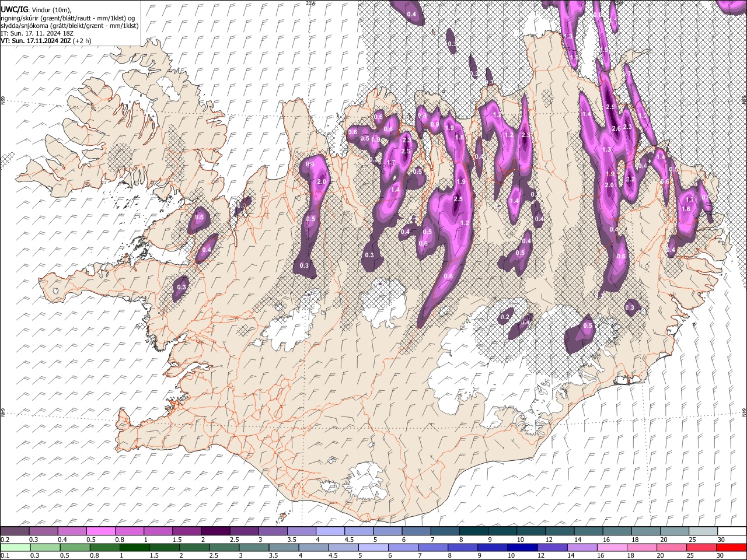The image size is (747, 560).
Task: Select deep blue lower swatch between 10 and 12
Action: click(522, 548)
